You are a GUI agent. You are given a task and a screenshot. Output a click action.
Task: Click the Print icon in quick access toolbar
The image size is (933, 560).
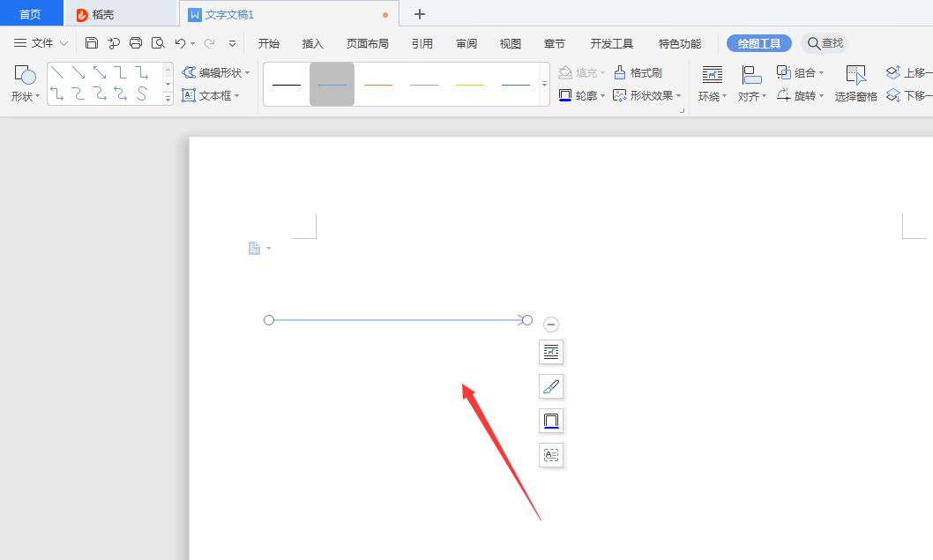pos(136,41)
